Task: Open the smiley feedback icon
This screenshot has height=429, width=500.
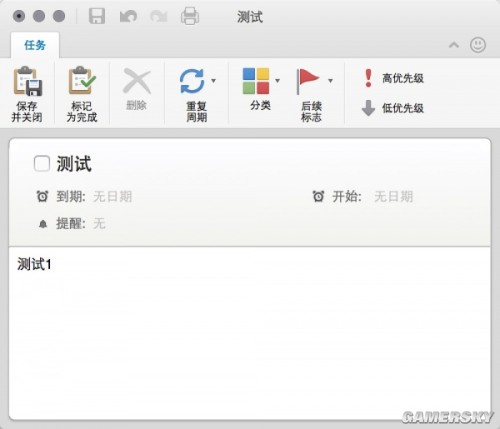Action: (478, 45)
